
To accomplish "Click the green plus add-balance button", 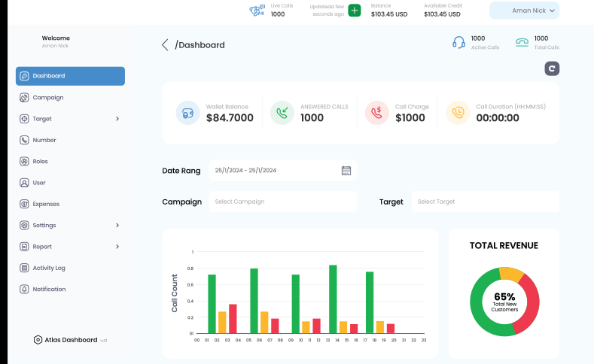I will (x=355, y=11).
